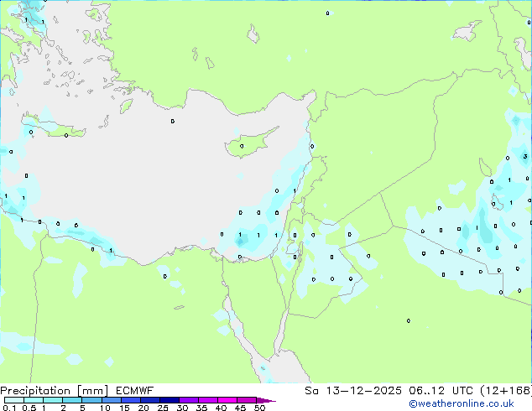Click the 5–10 mm legend swatch
Image resolution: width=532 pixels, height=411 pixels.
coord(91,400)
